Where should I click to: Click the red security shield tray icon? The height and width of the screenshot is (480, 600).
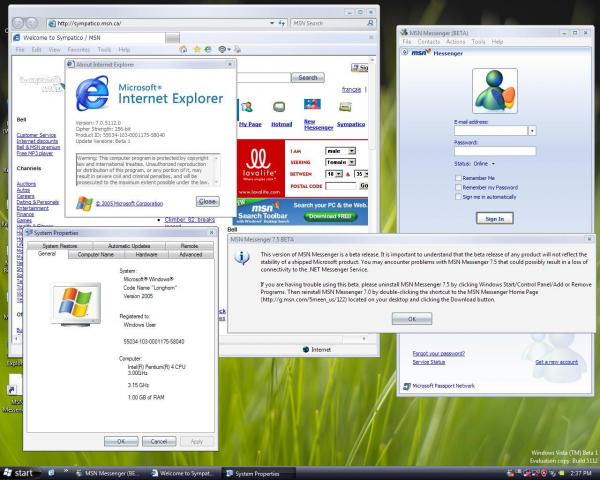coord(543,473)
